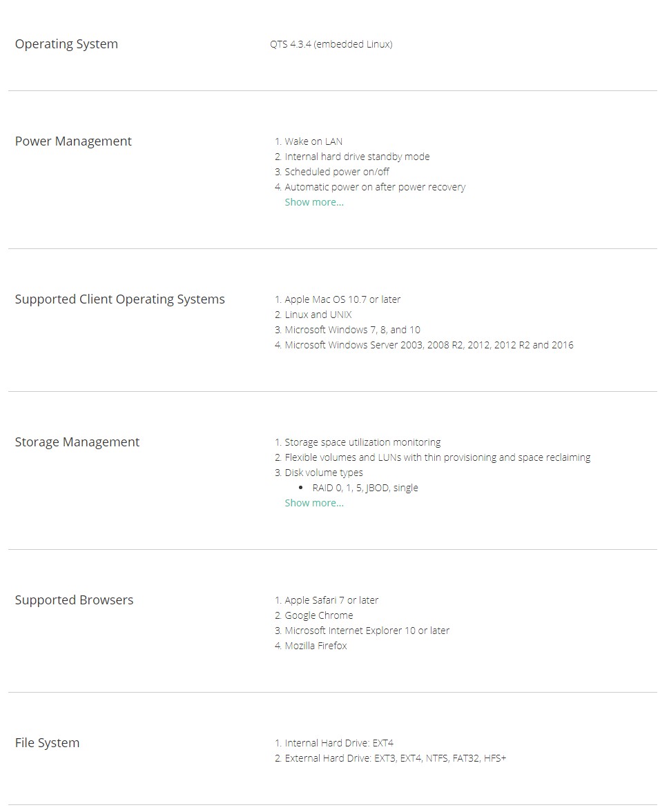669x812 pixels.
Task: Click the Mozilla Firefox list item
Action: point(316,646)
